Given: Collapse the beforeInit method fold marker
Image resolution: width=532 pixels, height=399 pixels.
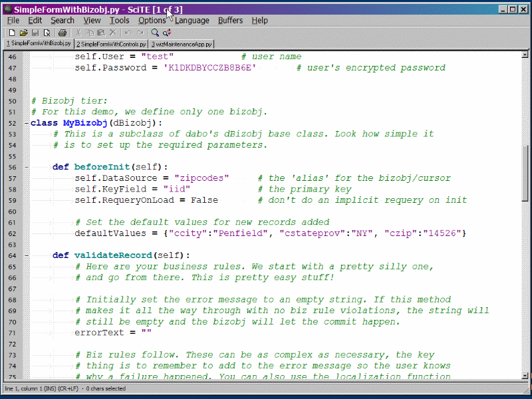Looking at the screenshot, I should click(x=27, y=167).
